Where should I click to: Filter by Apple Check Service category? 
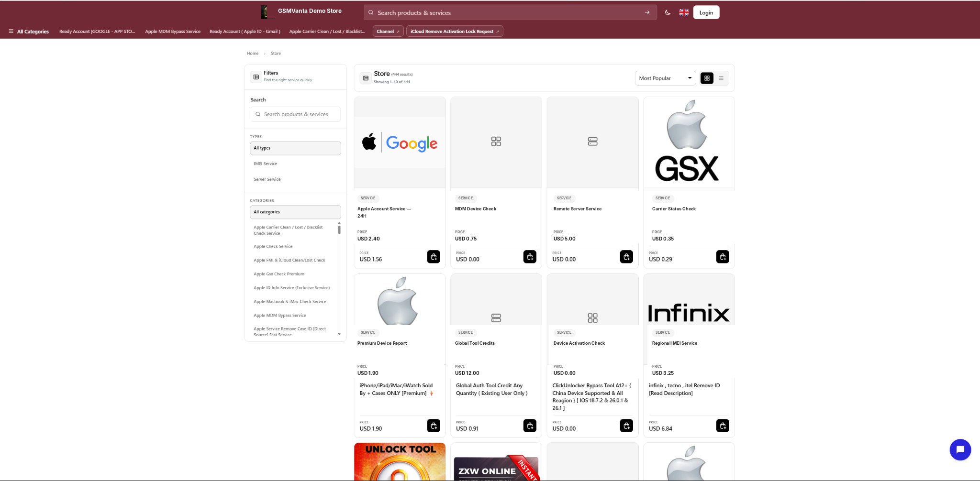pos(273,247)
